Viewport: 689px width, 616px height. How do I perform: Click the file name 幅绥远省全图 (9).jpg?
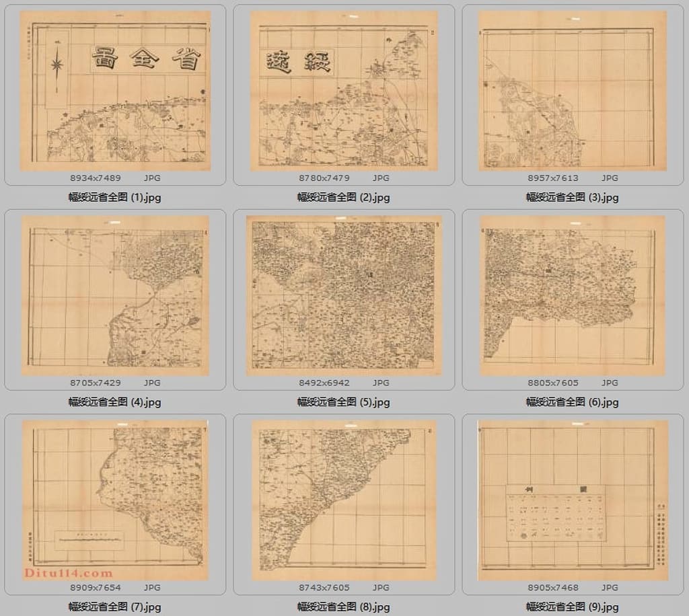tap(572, 607)
